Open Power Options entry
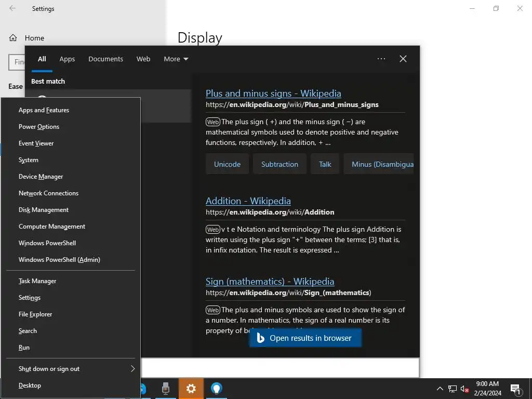 point(71,127)
